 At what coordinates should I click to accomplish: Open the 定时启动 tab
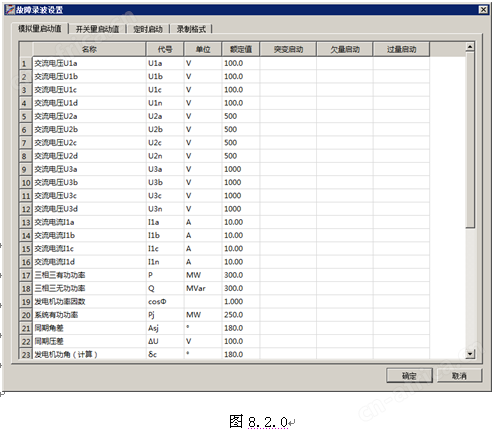[x=148, y=29]
